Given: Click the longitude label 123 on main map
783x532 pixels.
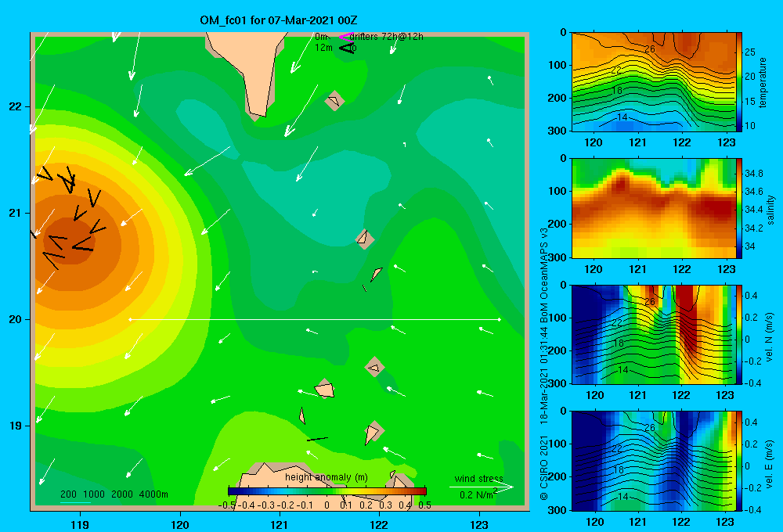Looking at the screenshot, I should [x=479, y=524].
